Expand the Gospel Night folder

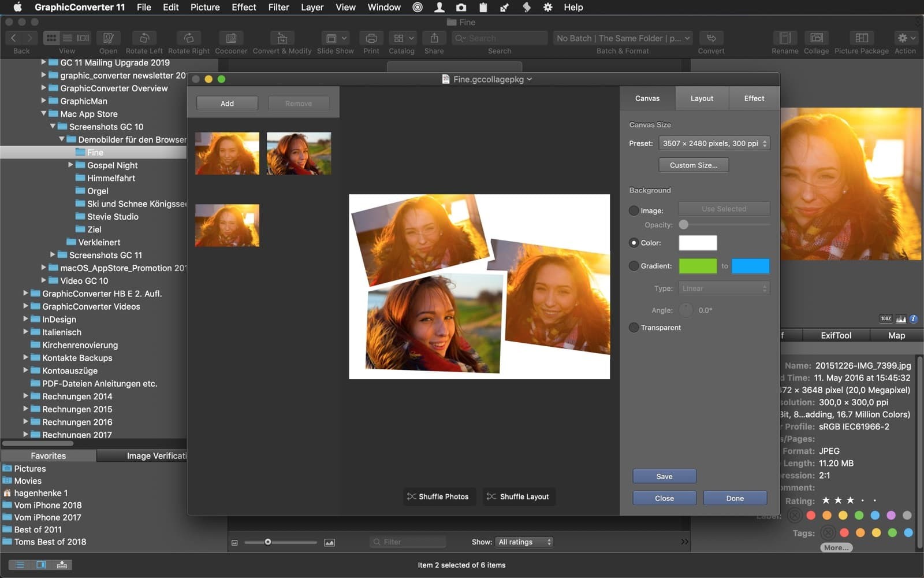pyautogui.click(x=70, y=165)
